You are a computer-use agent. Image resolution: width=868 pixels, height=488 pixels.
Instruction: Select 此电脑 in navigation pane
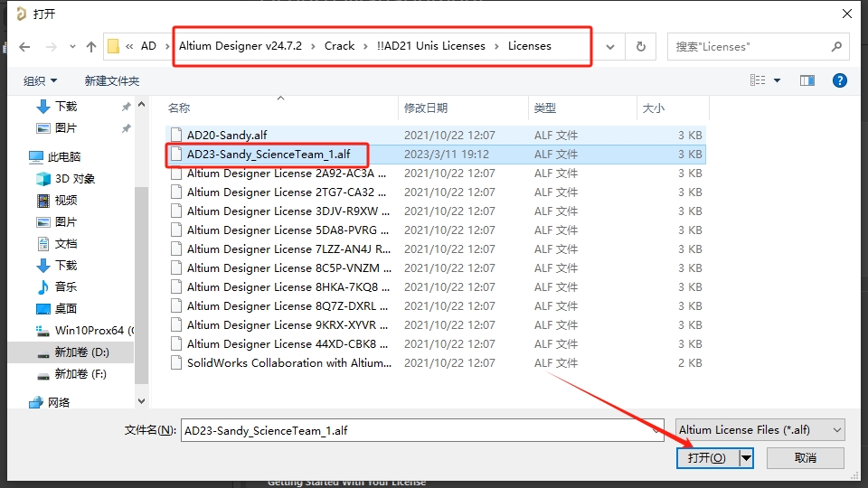click(x=63, y=157)
